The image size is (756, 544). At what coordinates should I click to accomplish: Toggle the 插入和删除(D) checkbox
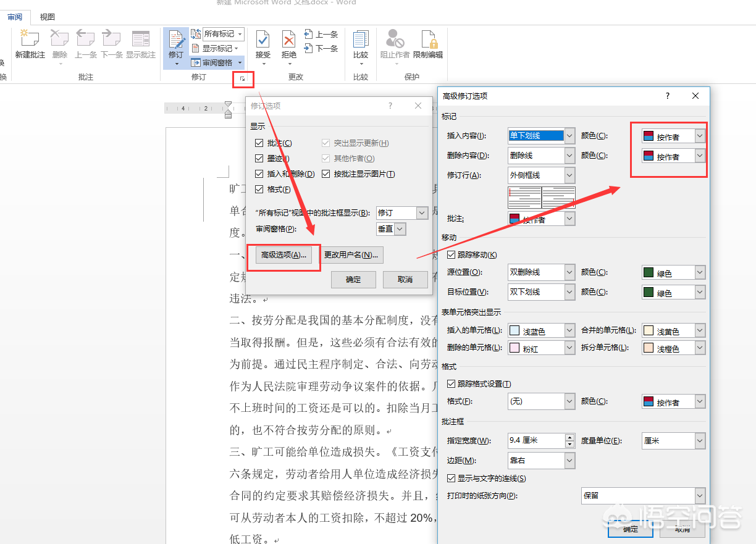coord(259,174)
